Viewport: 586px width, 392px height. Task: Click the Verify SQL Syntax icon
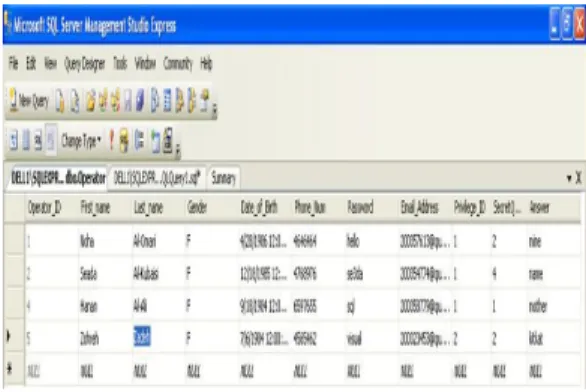[x=124, y=141]
